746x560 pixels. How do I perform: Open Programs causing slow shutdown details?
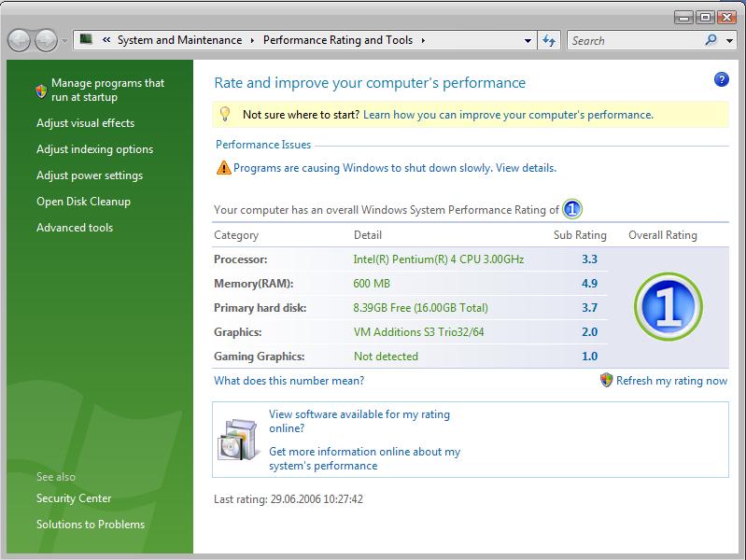click(394, 168)
